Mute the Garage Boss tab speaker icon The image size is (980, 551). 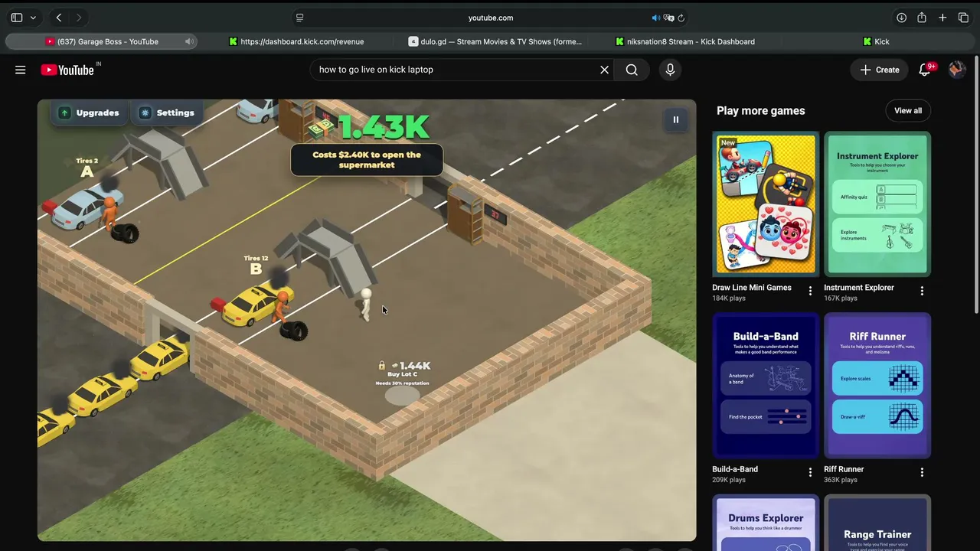189,41
